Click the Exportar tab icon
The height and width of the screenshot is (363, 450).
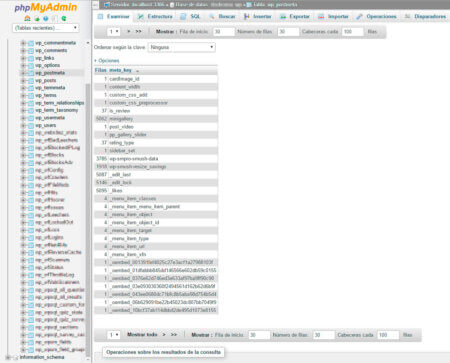pos(283,16)
